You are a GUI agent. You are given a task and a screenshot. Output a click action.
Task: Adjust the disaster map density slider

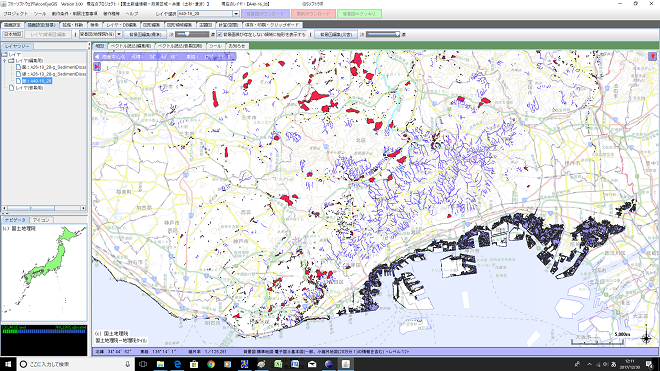click(382, 35)
